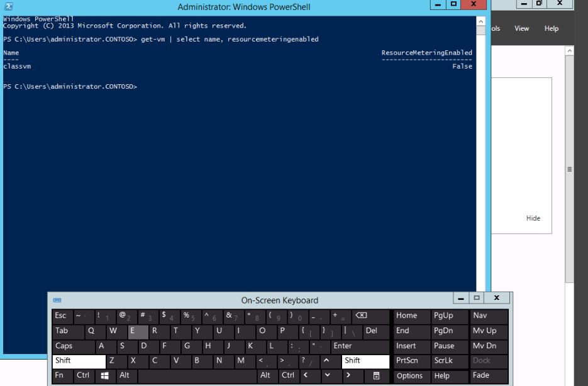The height and width of the screenshot is (386, 588).
Task: Tap the highlighted E key
Action: [138, 331]
